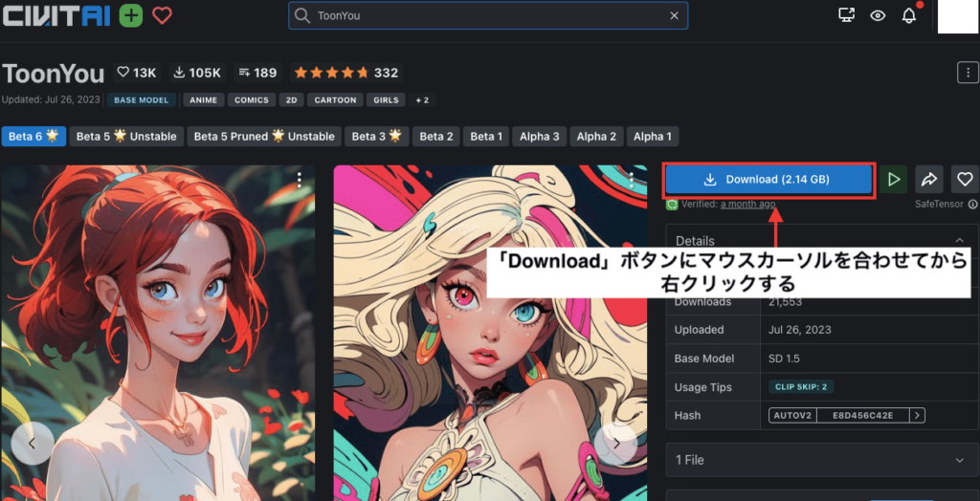Viewport: 980px width, 501px height.
Task: Click the COMICS tag
Action: [x=252, y=100]
